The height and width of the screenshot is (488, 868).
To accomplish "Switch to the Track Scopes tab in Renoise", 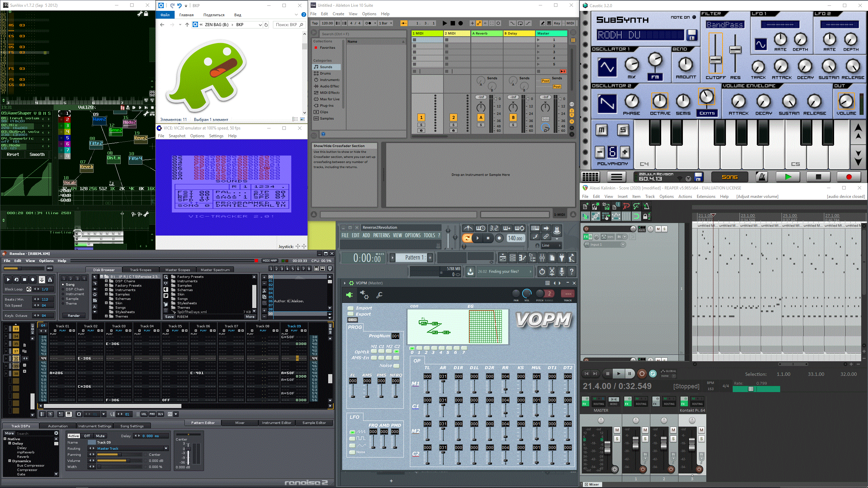I will click(140, 270).
